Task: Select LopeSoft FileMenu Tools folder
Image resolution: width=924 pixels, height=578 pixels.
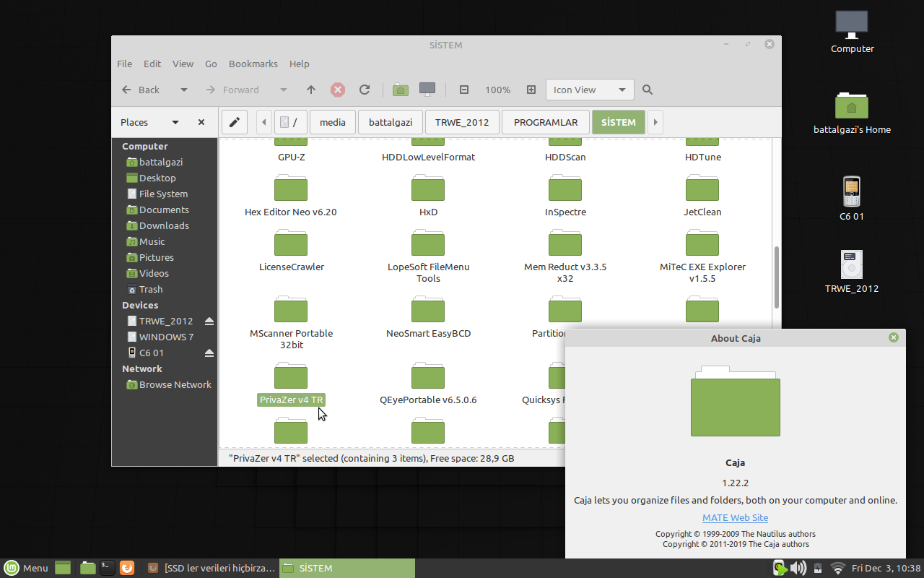Action: pos(428,256)
